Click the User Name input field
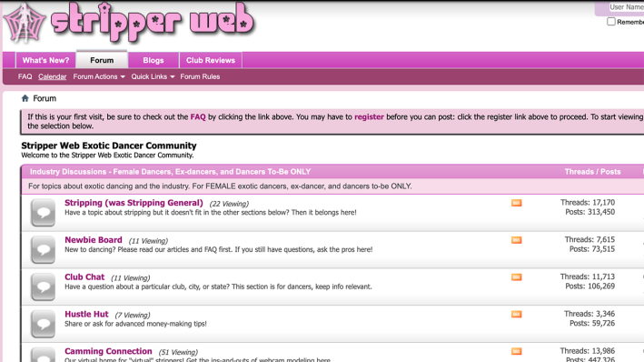 coord(626,7)
